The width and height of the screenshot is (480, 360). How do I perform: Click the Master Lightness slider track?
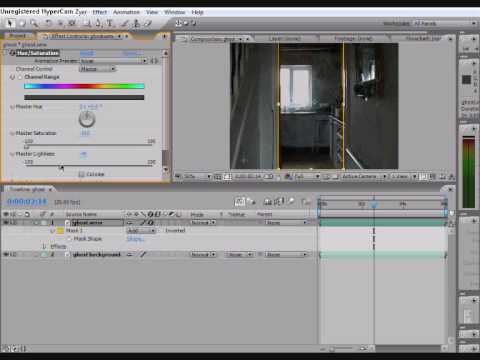[x=89, y=166]
